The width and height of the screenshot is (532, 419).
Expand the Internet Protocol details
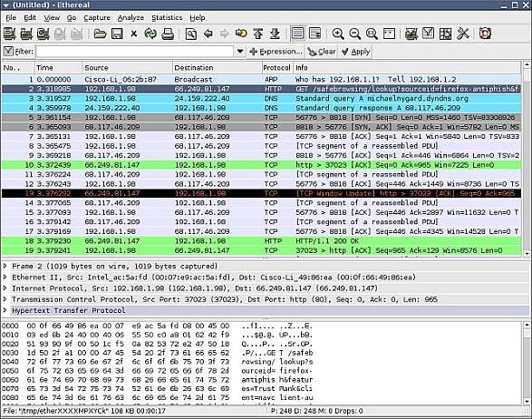coord(5,288)
